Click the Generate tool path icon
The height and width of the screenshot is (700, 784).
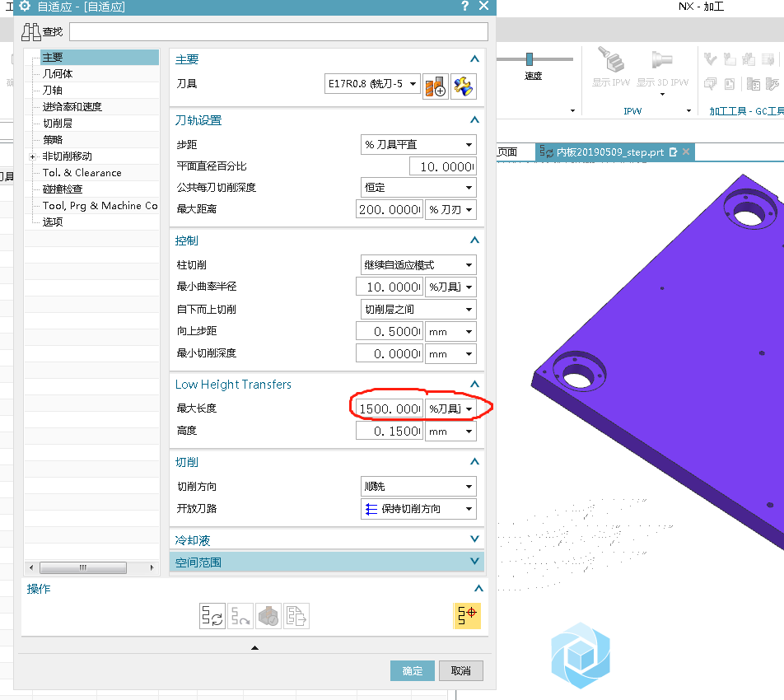click(212, 615)
